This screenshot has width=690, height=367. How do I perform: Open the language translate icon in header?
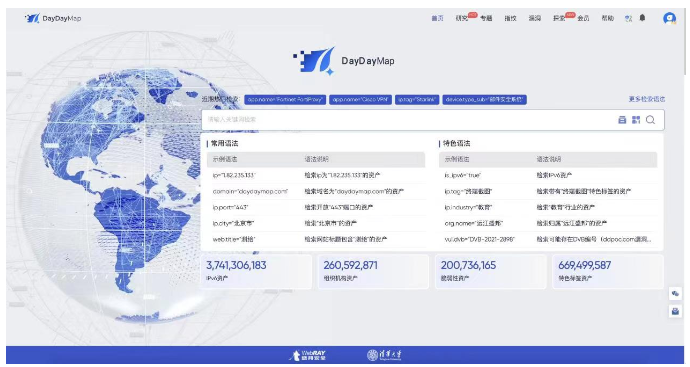pyautogui.click(x=628, y=18)
